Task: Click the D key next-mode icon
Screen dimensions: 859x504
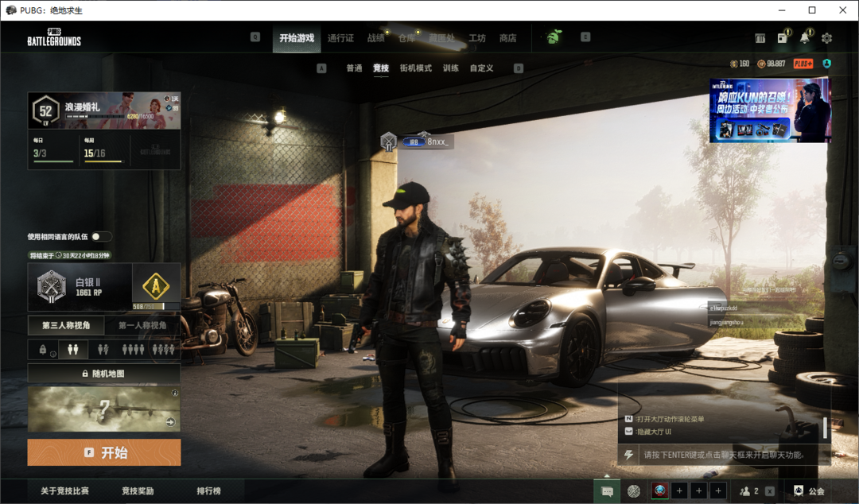Action: click(519, 68)
